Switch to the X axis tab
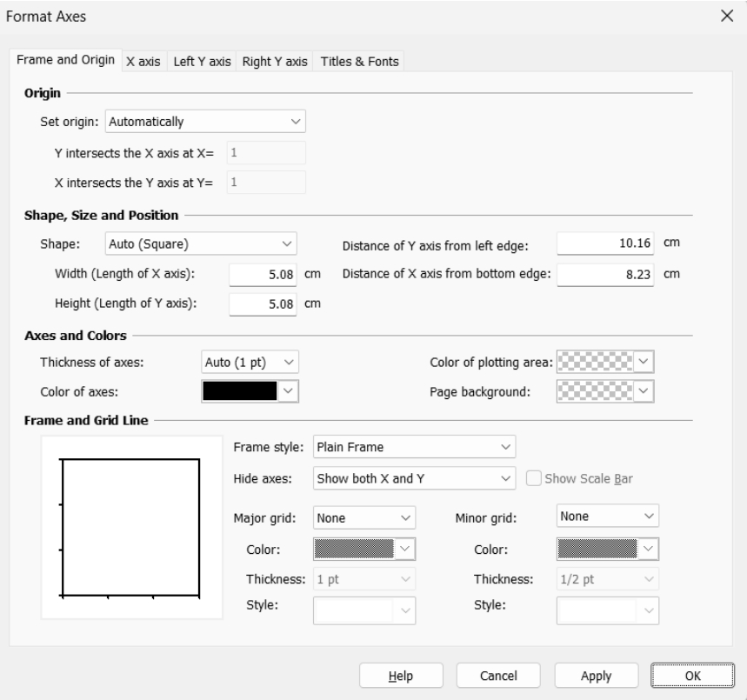747x700 pixels. (143, 62)
